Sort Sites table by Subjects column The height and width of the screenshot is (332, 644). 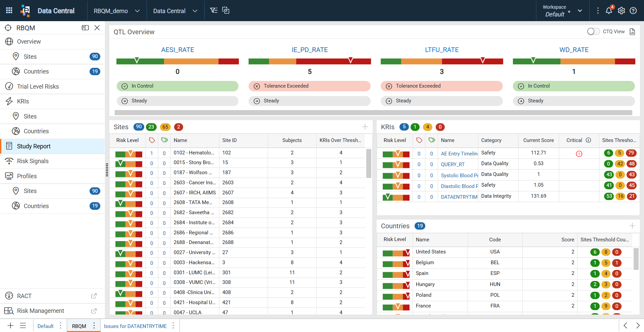(292, 140)
